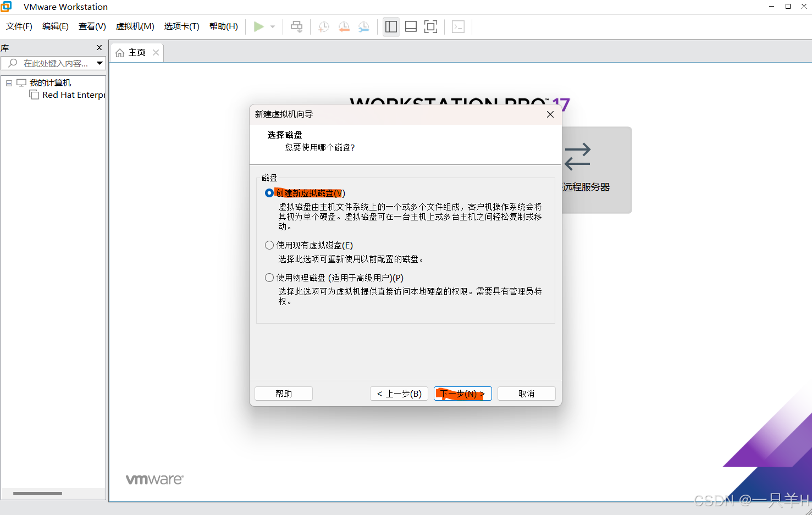Image resolution: width=812 pixels, height=515 pixels.
Task: Click the 帮助 button in wizard
Action: click(284, 394)
